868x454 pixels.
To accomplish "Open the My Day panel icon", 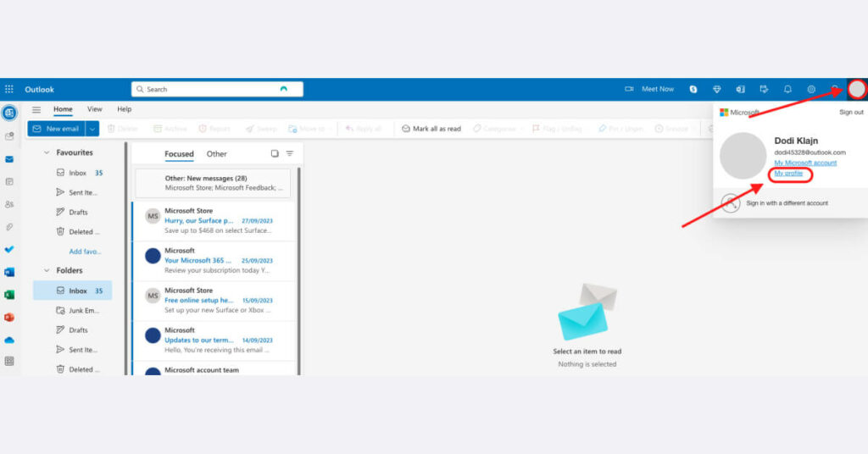I will (x=764, y=89).
